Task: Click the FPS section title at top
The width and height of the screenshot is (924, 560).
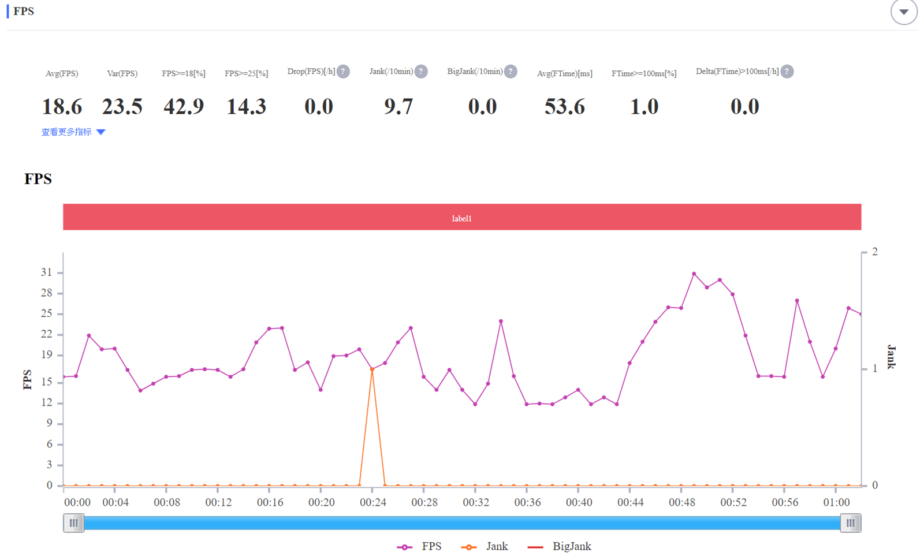Action: [24, 12]
